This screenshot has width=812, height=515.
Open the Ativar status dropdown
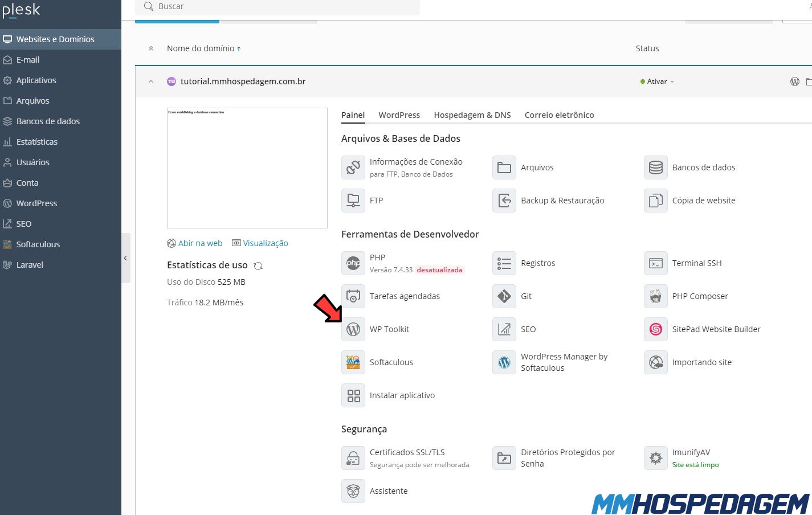click(x=657, y=81)
